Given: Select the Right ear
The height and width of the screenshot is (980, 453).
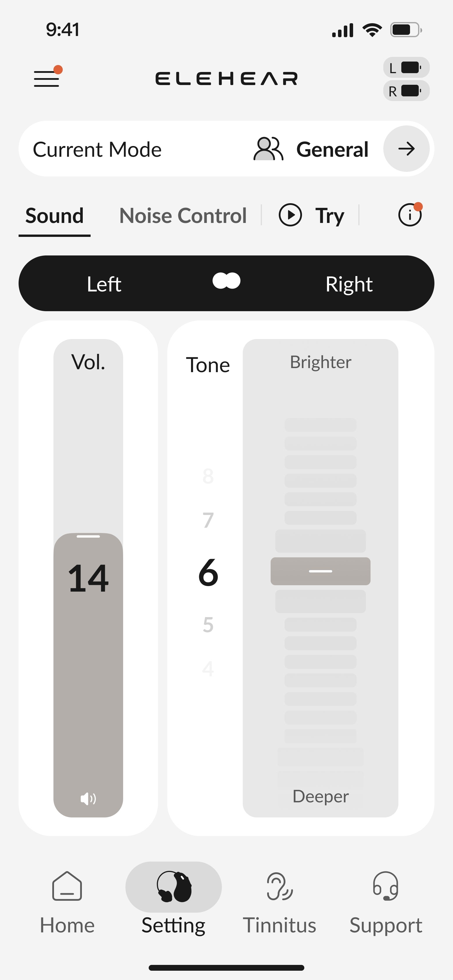Looking at the screenshot, I should 349,284.
